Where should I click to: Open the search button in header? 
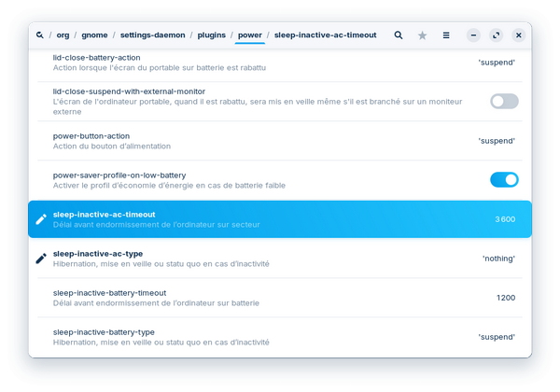pos(399,35)
